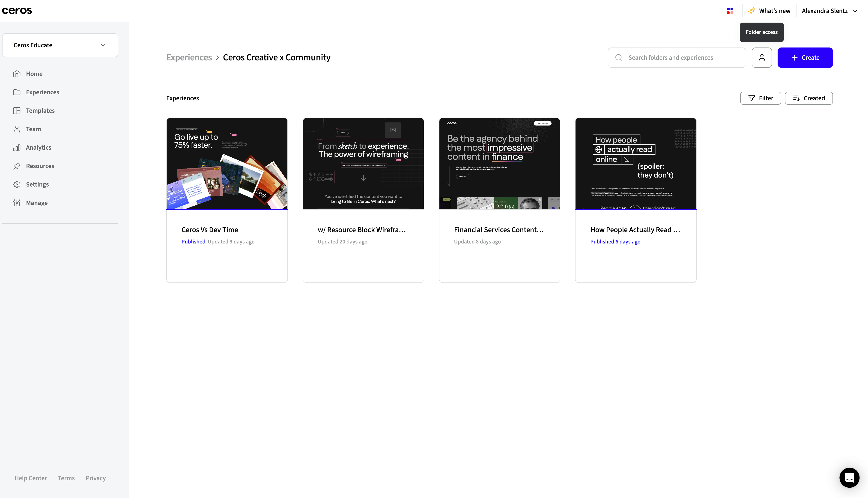Image resolution: width=868 pixels, height=498 pixels.
Task: Click the chevron in Ceros Educate selector
Action: pyautogui.click(x=103, y=45)
